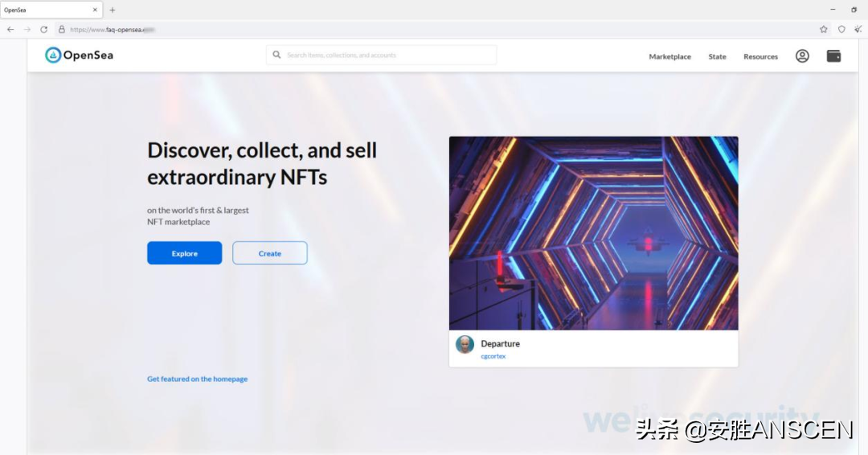This screenshot has height=455, width=868.
Task: Open the cgcortex creator link
Action: (493, 356)
